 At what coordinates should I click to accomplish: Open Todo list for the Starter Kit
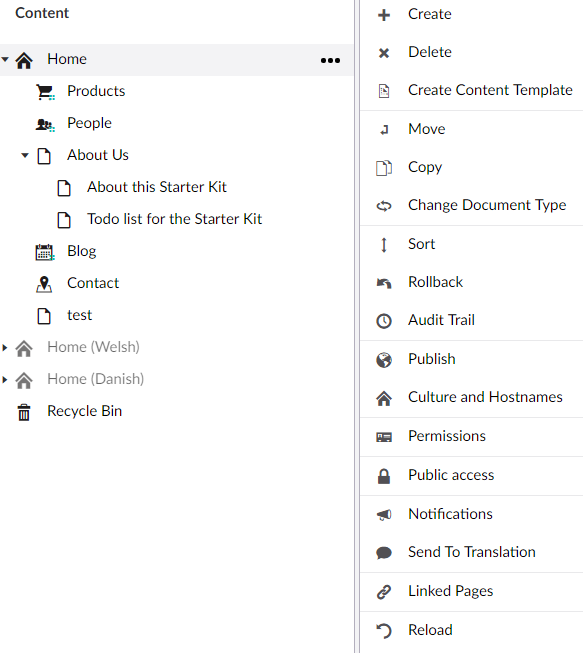(174, 219)
